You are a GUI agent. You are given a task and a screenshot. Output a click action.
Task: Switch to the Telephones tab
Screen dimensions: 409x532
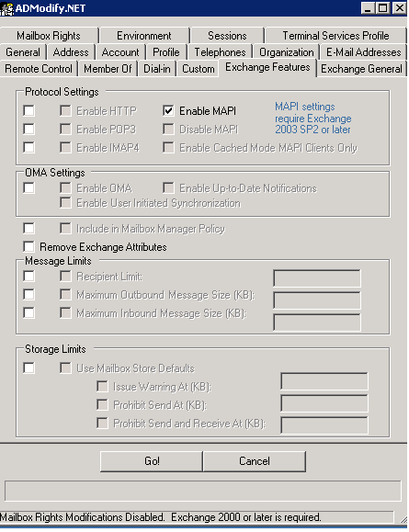(220, 52)
